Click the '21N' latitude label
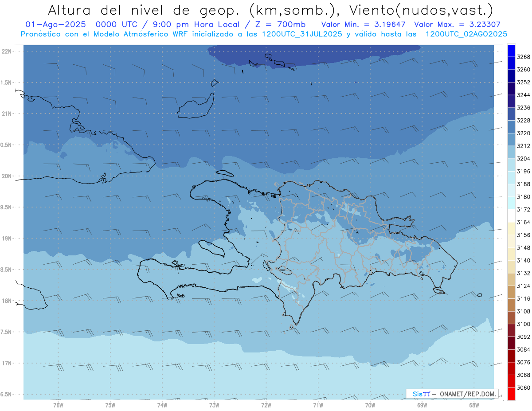The width and height of the screenshot is (532, 411). click(6, 114)
